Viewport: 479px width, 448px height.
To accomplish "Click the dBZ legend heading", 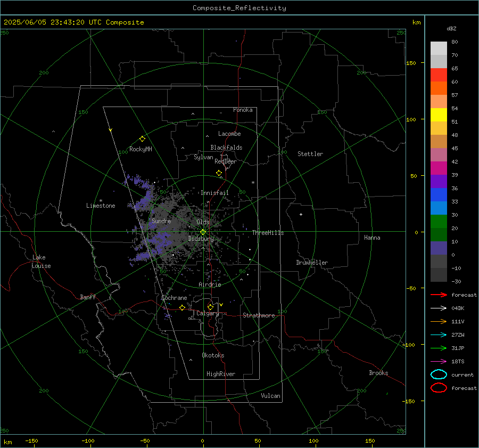I will point(451,28).
